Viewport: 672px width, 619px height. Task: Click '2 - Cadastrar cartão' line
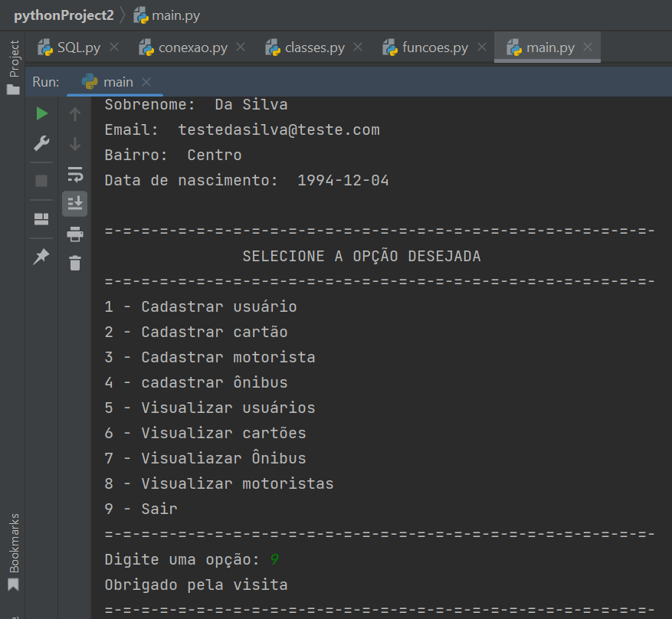[196, 332]
